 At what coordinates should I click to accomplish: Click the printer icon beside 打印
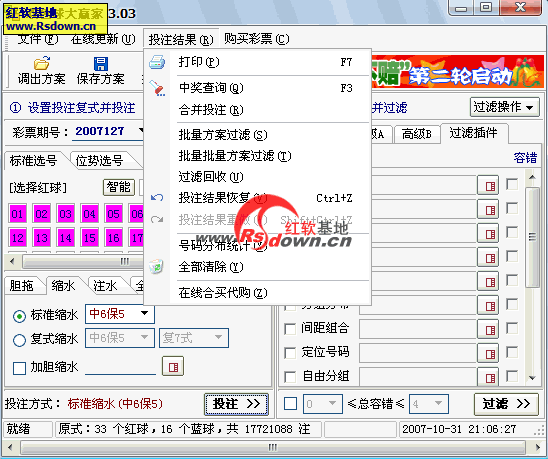click(x=157, y=62)
